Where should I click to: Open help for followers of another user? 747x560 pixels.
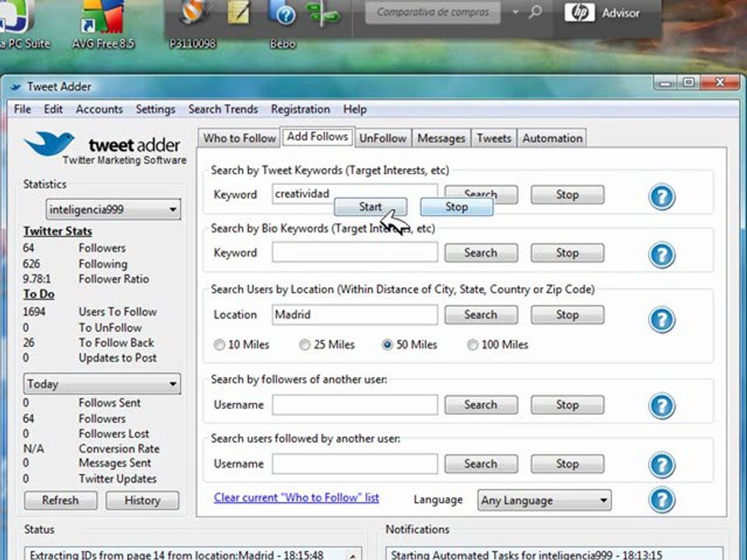click(661, 406)
